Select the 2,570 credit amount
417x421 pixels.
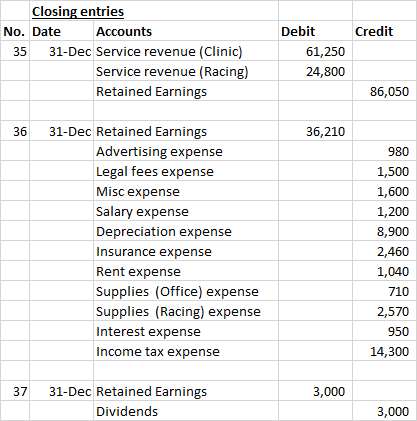384,311
